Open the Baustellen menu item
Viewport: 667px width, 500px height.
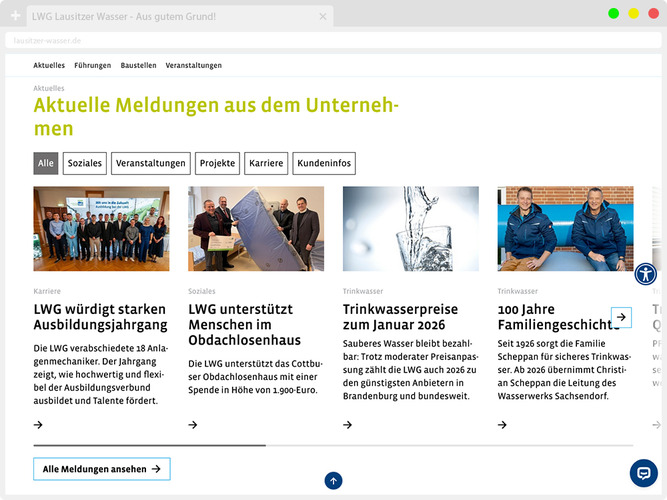click(x=139, y=65)
